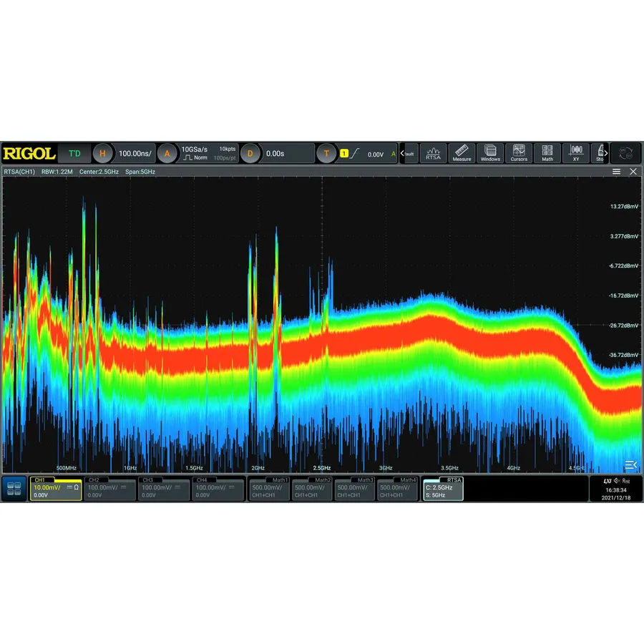Adjust the trigger level showing 0.00V
Viewport: 644px width, 644px height.
click(377, 154)
